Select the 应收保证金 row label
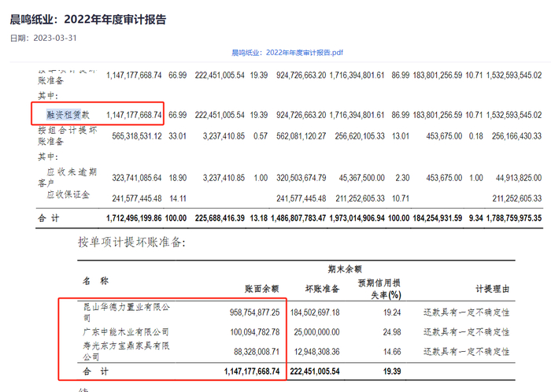The height and width of the screenshot is (392, 551). pyautogui.click(x=68, y=194)
